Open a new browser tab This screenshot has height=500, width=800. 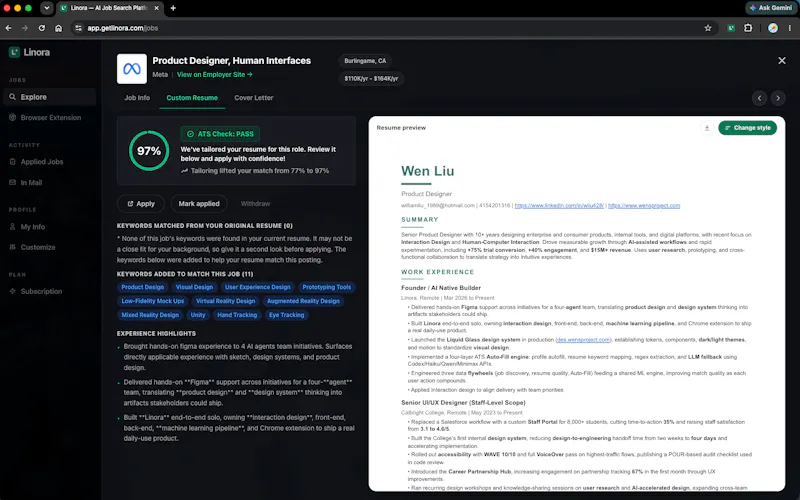click(173, 8)
